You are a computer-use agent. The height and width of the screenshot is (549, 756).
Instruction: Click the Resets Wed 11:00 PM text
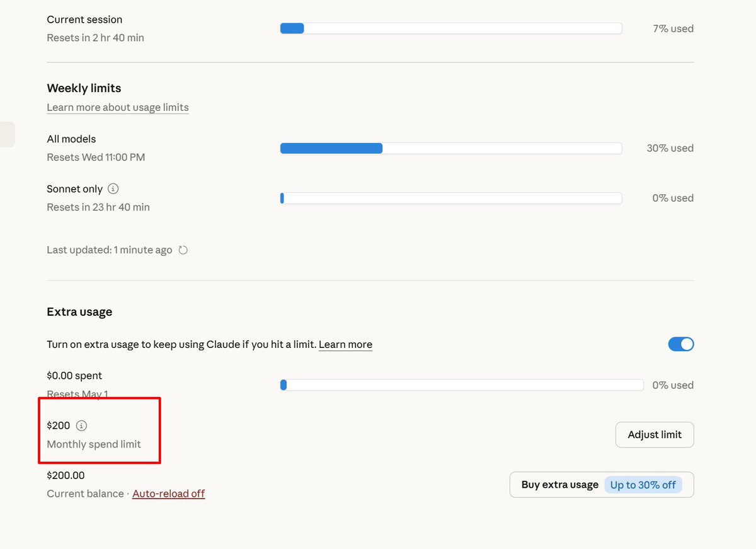pos(96,157)
